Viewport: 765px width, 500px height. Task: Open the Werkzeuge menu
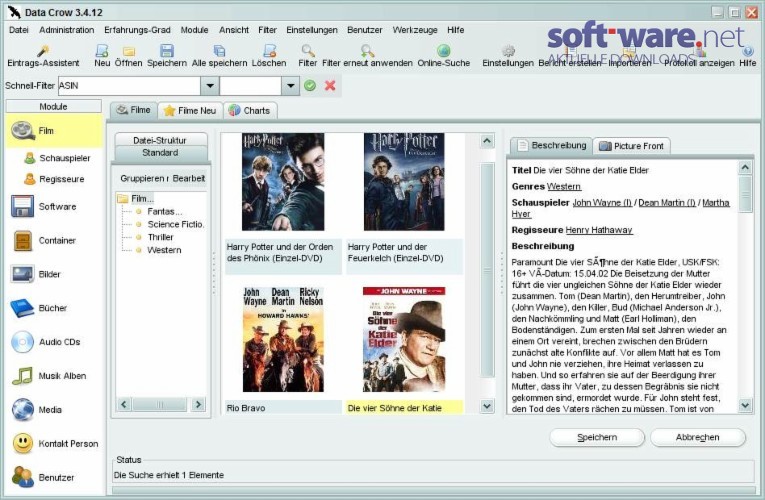(x=415, y=30)
